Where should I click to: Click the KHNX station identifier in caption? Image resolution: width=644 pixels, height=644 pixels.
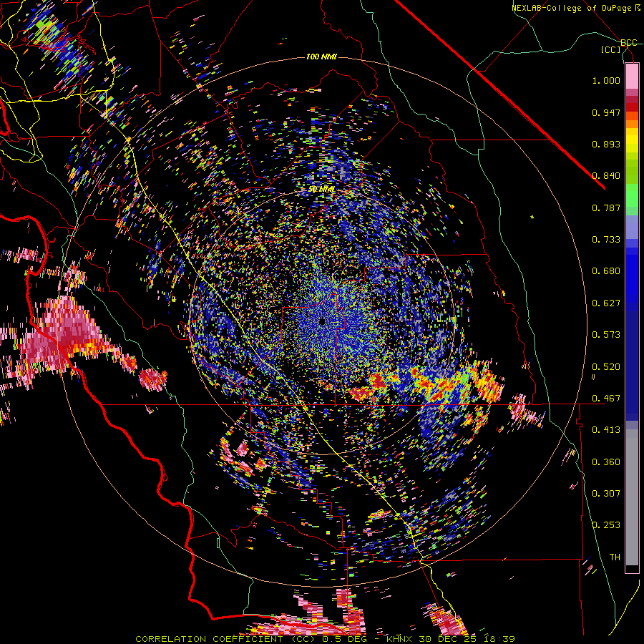pyautogui.click(x=401, y=639)
